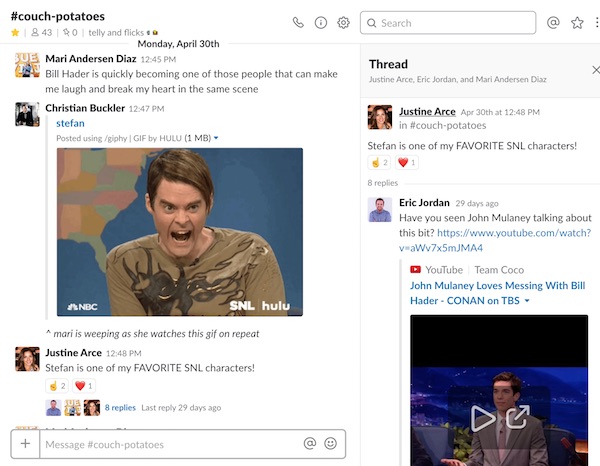
Task: Play the Conan video preview
Action: tap(483, 417)
